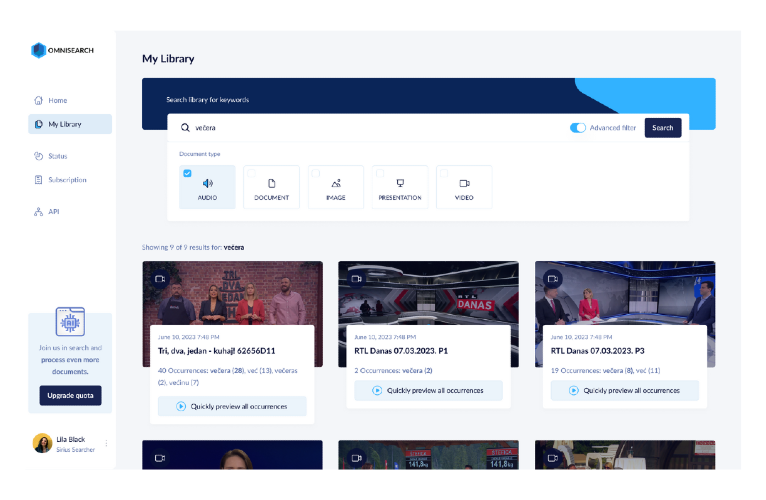Uncheck the Audio document type checkbox

click(187, 173)
